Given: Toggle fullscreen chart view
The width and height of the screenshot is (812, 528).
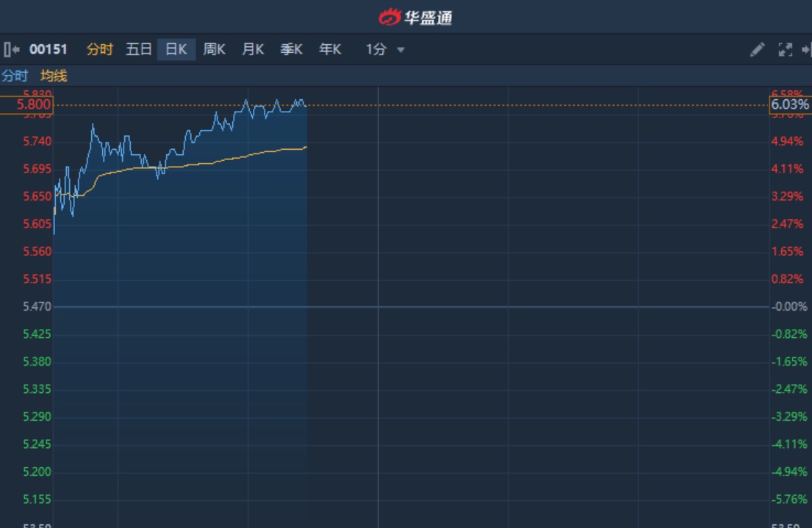Looking at the screenshot, I should (x=785, y=50).
